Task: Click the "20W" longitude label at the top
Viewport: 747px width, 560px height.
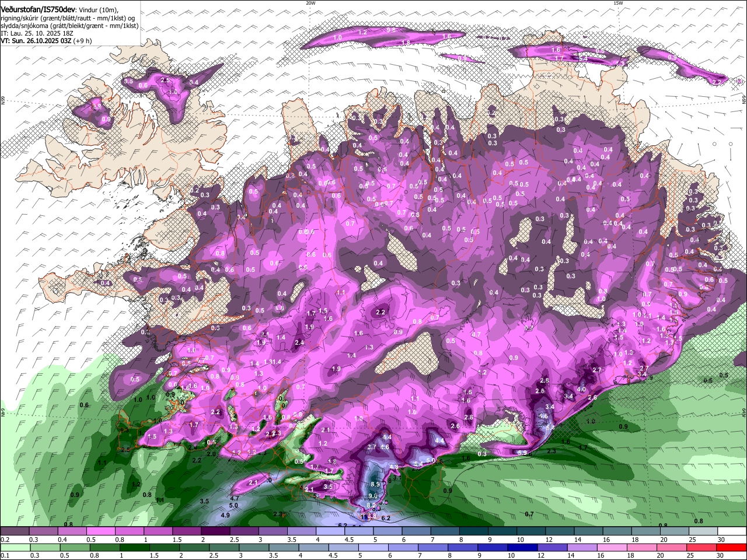Action: tap(310, 3)
